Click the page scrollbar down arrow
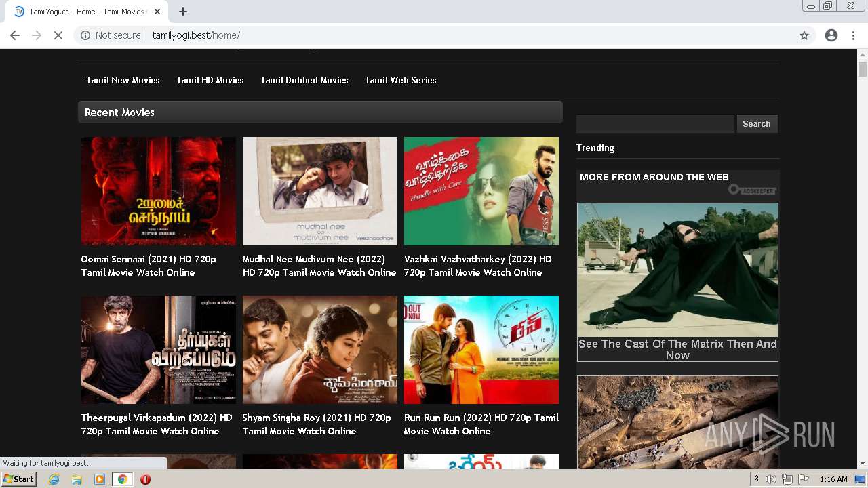The height and width of the screenshot is (488, 868). pyautogui.click(x=863, y=463)
